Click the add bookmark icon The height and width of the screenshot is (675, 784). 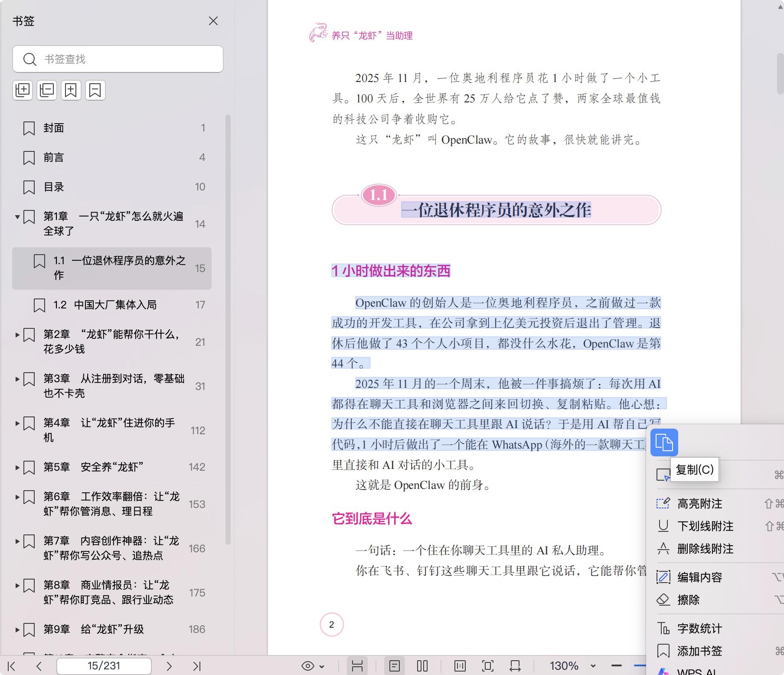click(x=71, y=90)
